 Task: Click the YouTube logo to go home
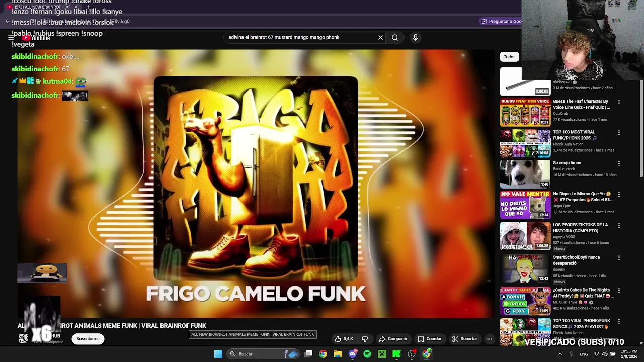[x=36, y=38]
